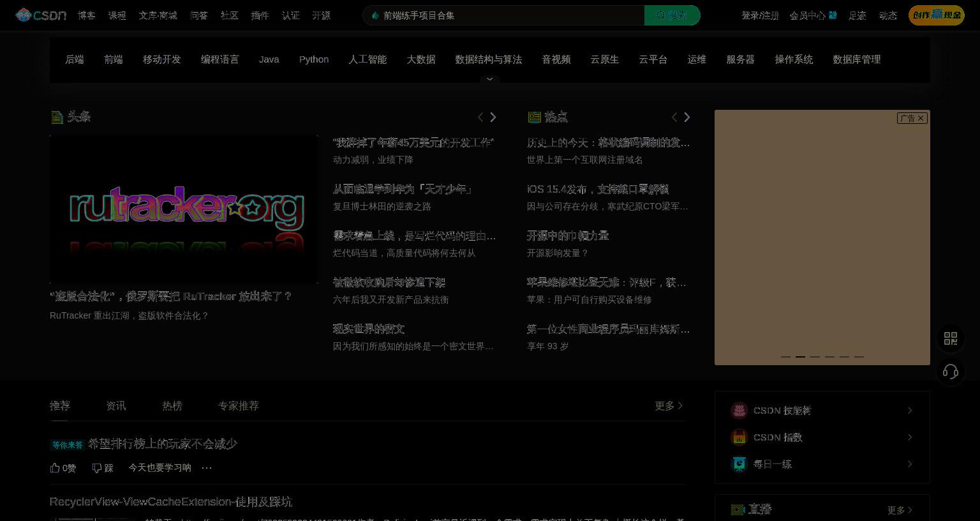Open the RecyclerView-ViewCacheExtension article
This screenshot has width=980, height=521.
[171, 502]
